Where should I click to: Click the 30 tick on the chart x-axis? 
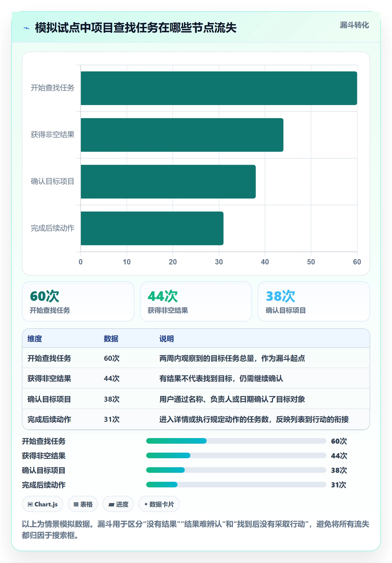click(x=219, y=262)
